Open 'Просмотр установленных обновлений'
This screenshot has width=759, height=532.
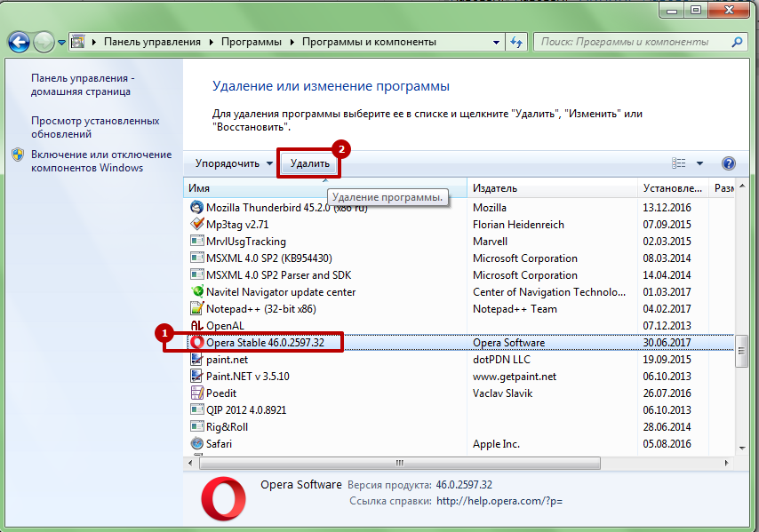click(x=95, y=127)
